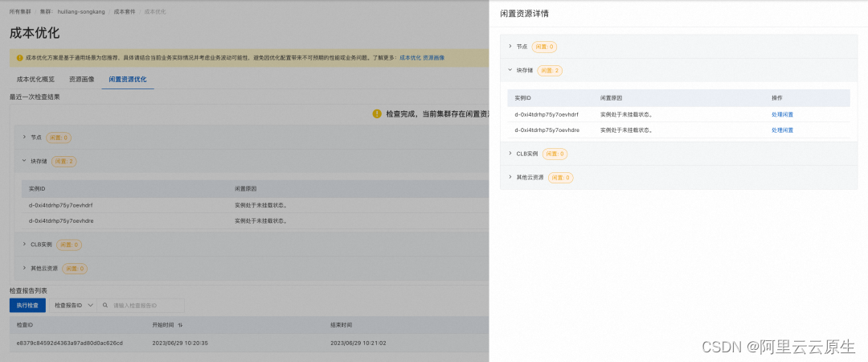Click the 闲置: 0 badge beside CLB实例 in panel
This screenshot has width=868, height=362.
pyautogui.click(x=555, y=154)
